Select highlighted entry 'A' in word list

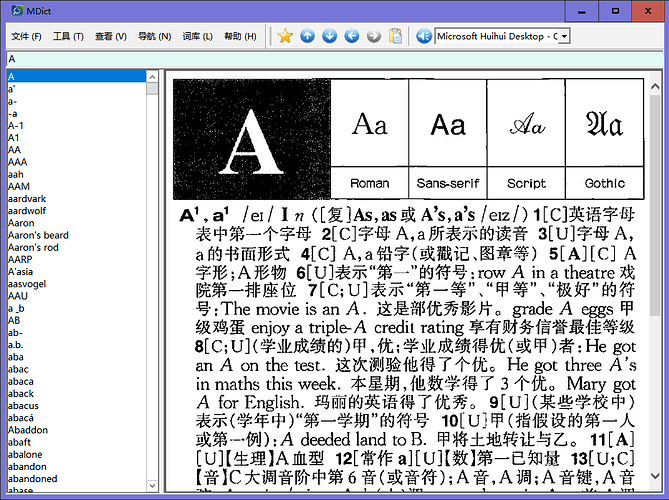point(76,76)
